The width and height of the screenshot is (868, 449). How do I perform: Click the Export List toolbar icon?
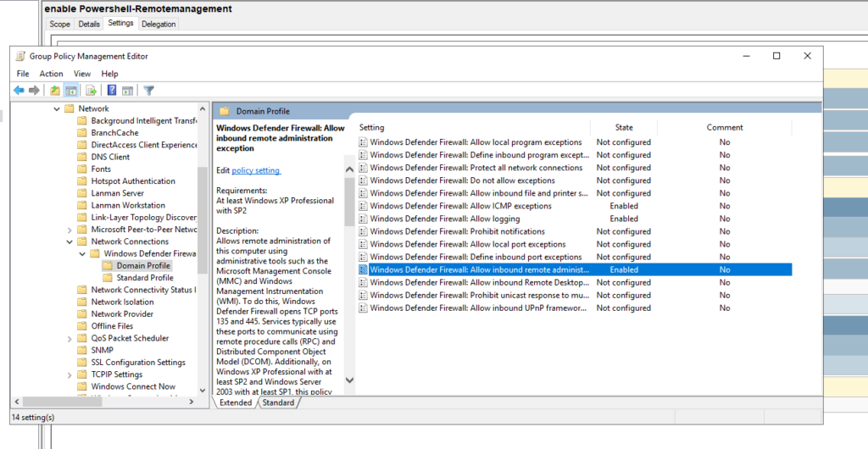pos(92,90)
